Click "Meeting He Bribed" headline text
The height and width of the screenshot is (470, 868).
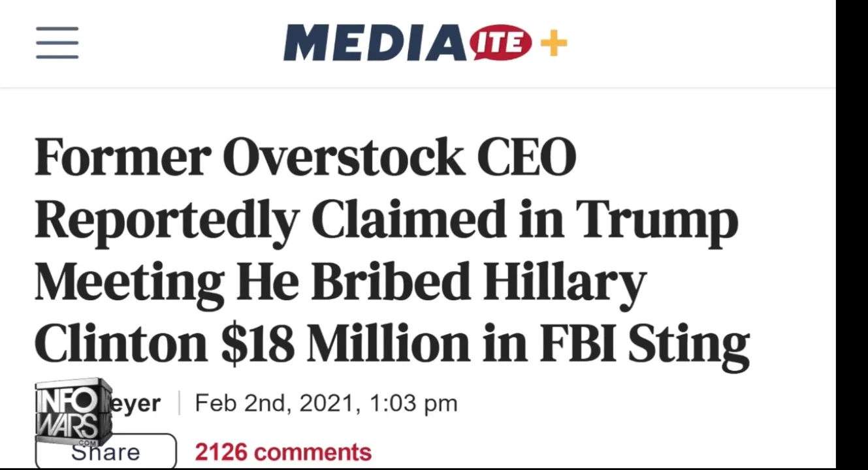pos(252,282)
